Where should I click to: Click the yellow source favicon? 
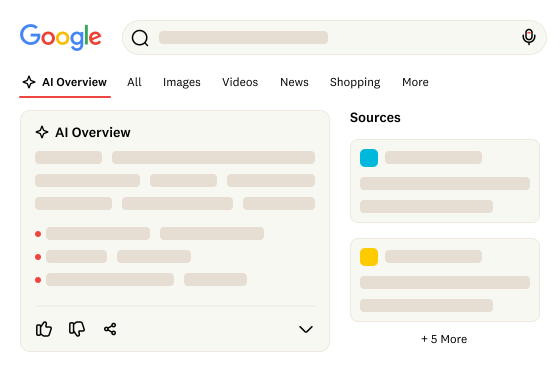point(369,257)
